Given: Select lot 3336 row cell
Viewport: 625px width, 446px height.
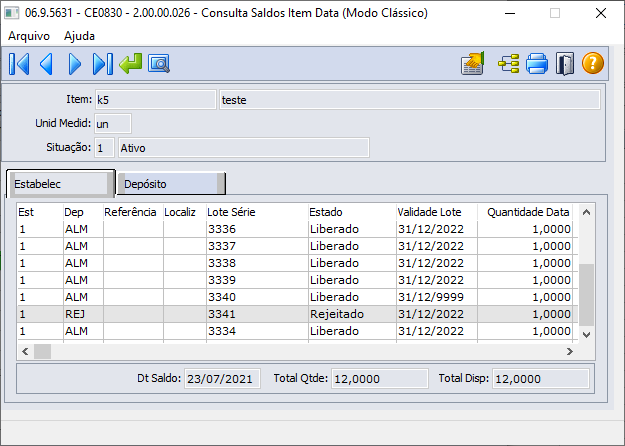Looking at the screenshot, I should (257, 229).
